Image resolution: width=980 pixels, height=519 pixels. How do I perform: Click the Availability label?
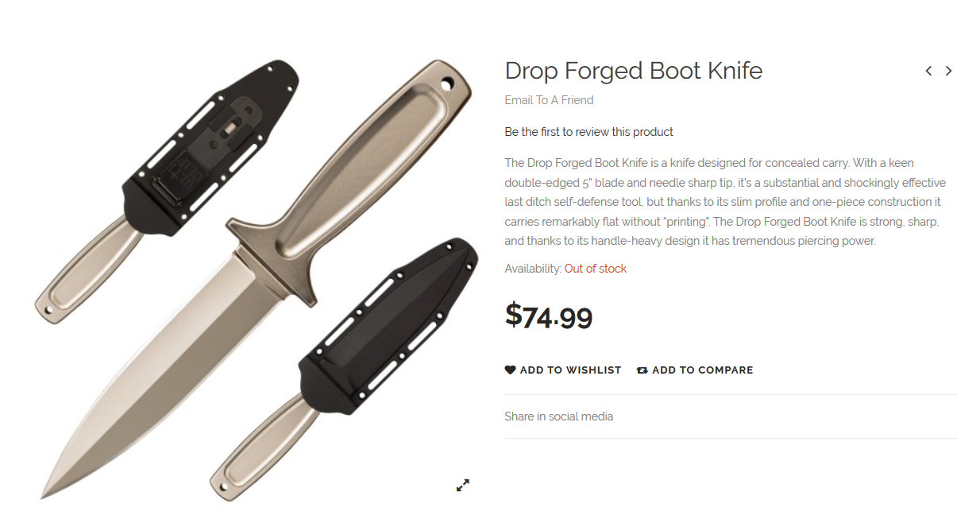(x=533, y=269)
